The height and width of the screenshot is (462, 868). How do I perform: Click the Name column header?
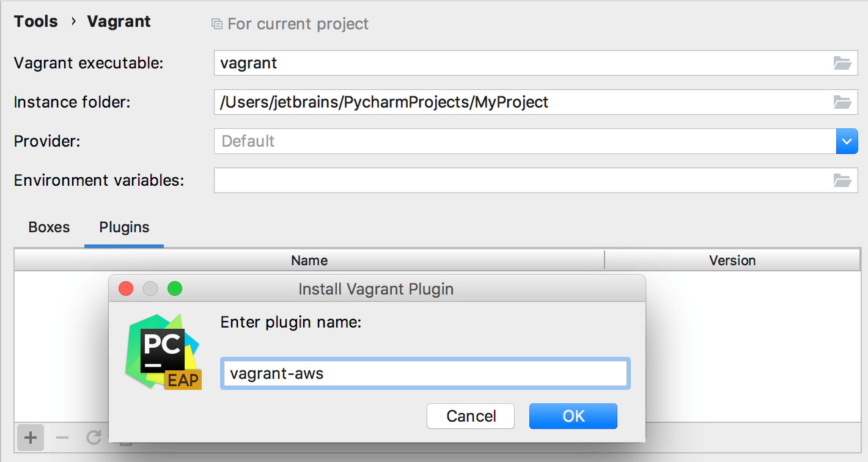309,260
